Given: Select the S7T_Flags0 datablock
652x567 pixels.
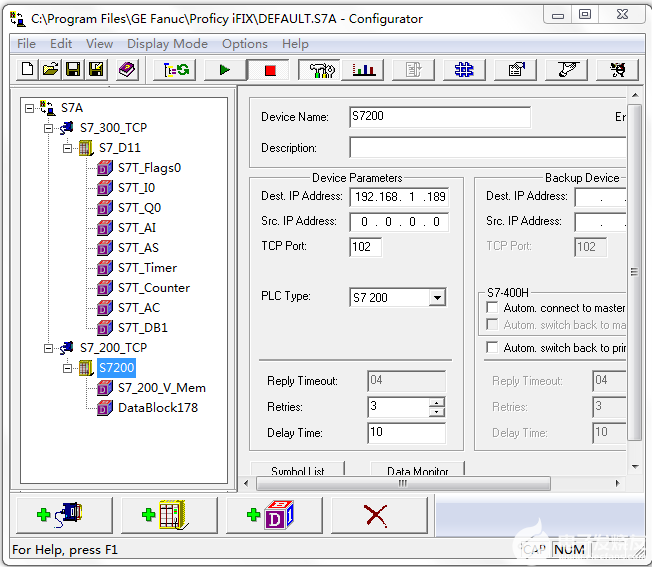Looking at the screenshot, I should [x=149, y=168].
